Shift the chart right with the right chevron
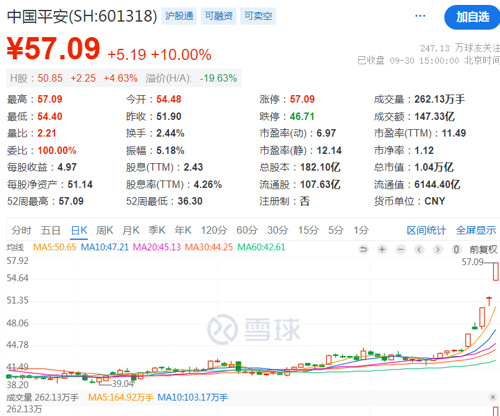Image resolution: width=500 pixels, height=416 pixels. pyautogui.click(x=438, y=249)
